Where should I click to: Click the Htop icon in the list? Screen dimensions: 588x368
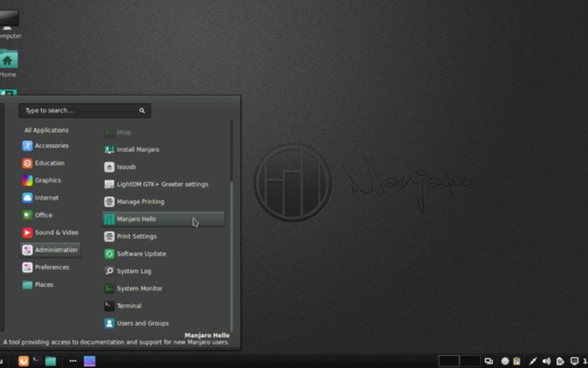109,132
